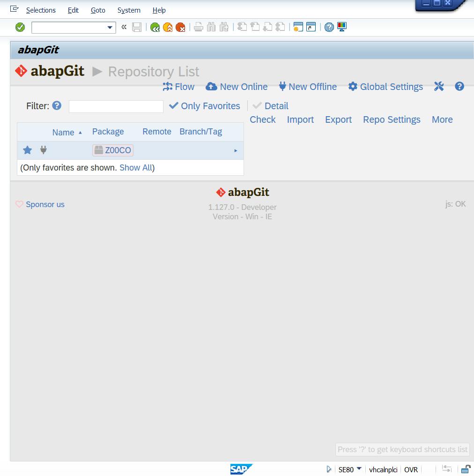The width and height of the screenshot is (474, 476).
Task: Click the version text '1.127.0 - Developer'
Action: (242, 208)
